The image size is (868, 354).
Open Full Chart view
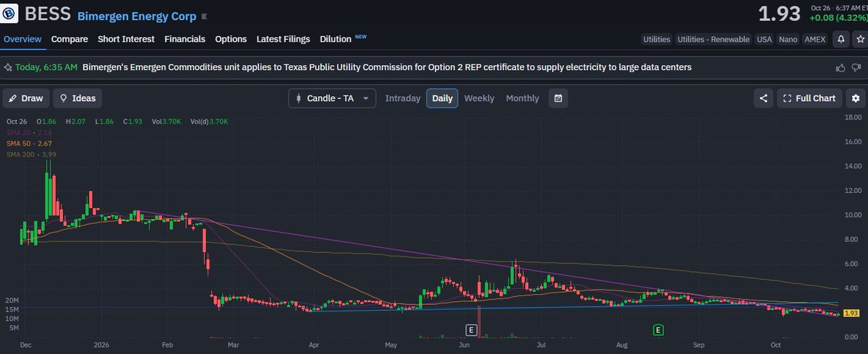click(x=810, y=98)
